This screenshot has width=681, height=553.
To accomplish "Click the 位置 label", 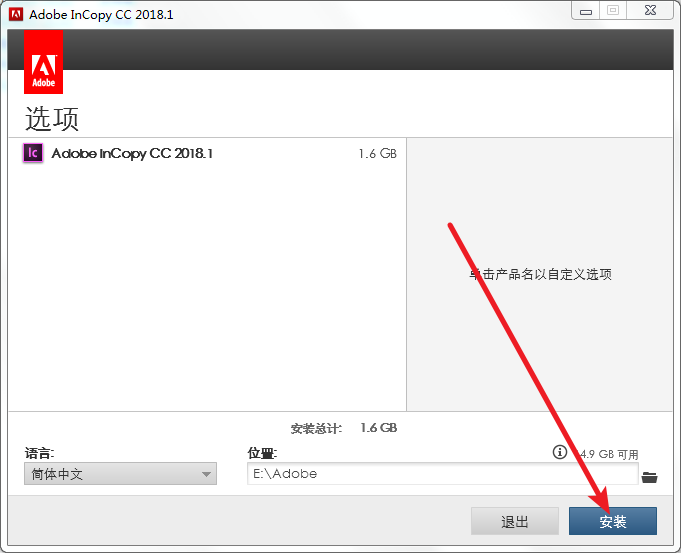I will click(x=262, y=453).
